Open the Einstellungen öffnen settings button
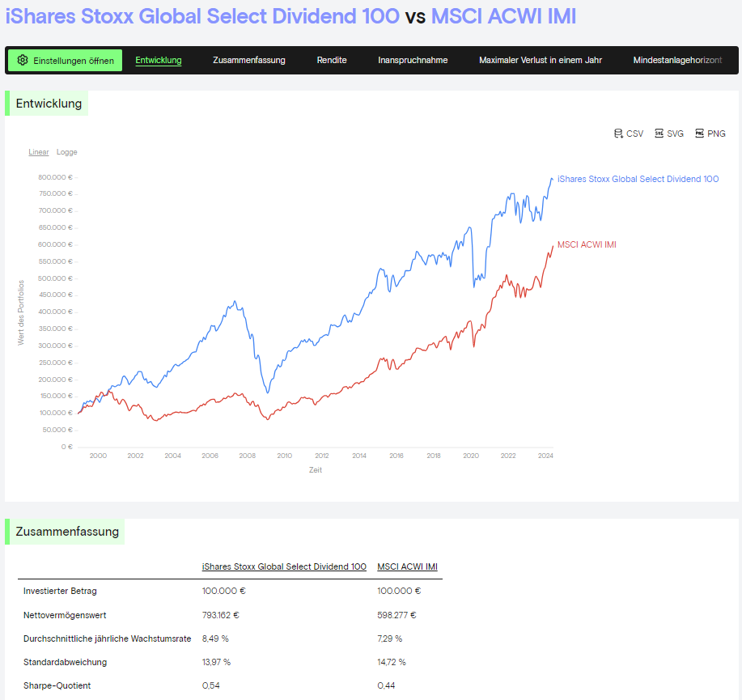Image resolution: width=742 pixels, height=700 pixels. click(66, 61)
